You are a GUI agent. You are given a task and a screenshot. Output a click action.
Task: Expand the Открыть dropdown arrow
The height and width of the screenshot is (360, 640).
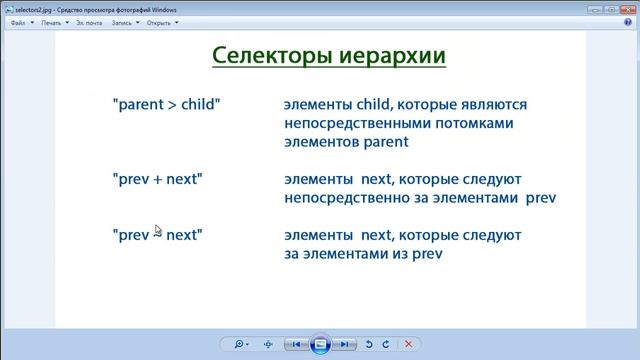click(x=176, y=23)
